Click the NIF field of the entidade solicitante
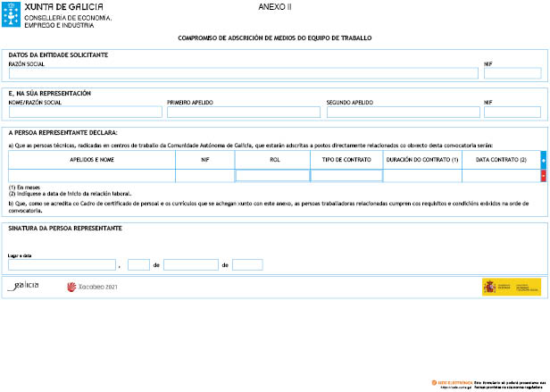The height and width of the screenshot is (392, 550). (x=512, y=73)
